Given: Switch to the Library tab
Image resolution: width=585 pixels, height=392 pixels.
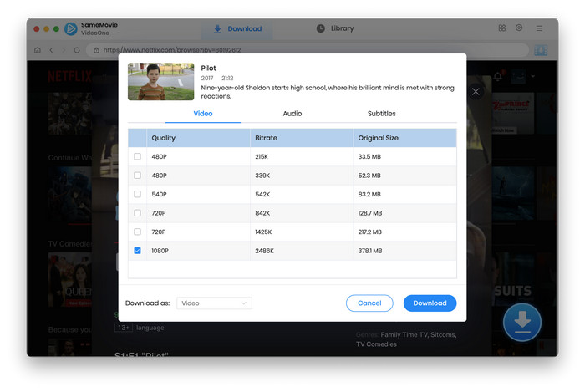Looking at the screenshot, I should tap(335, 28).
